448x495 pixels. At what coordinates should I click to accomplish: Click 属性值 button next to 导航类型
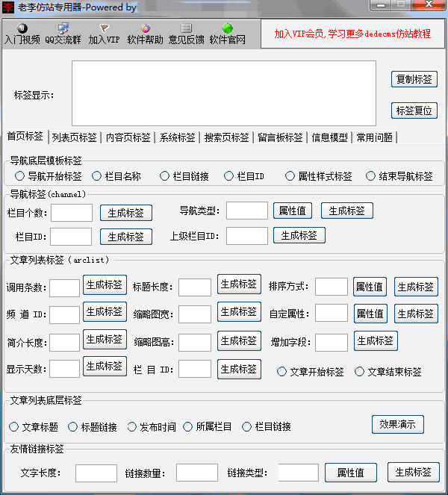(x=292, y=211)
